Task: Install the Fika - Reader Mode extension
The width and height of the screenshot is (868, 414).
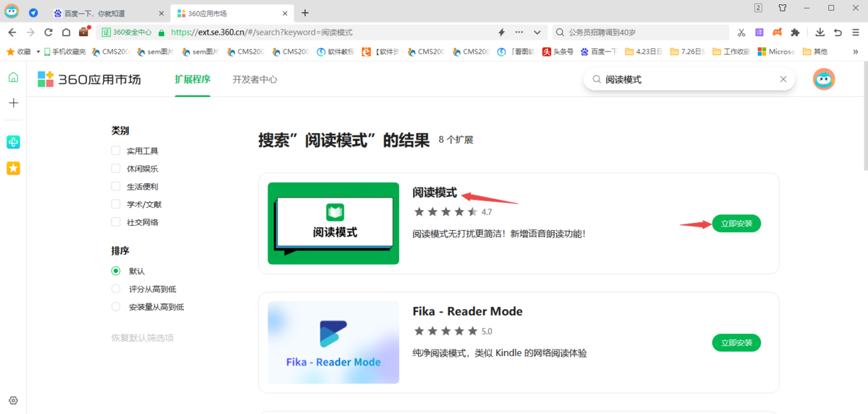Action: [x=736, y=342]
